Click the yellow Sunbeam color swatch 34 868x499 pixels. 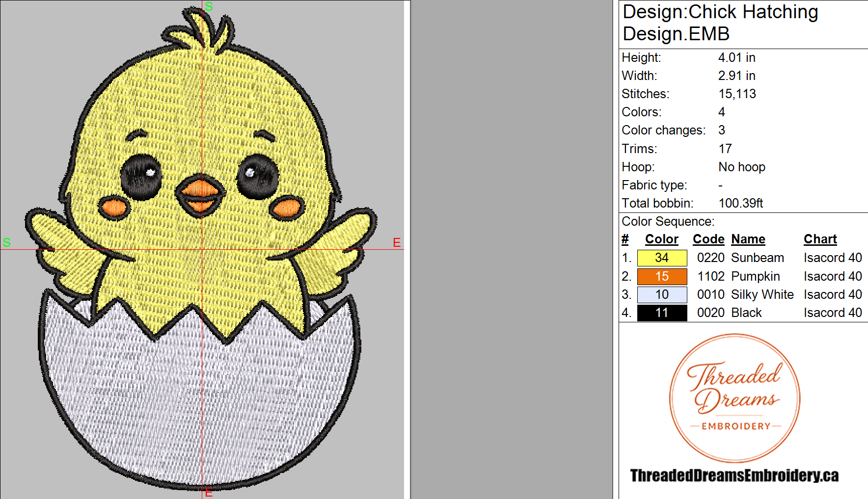[662, 258]
